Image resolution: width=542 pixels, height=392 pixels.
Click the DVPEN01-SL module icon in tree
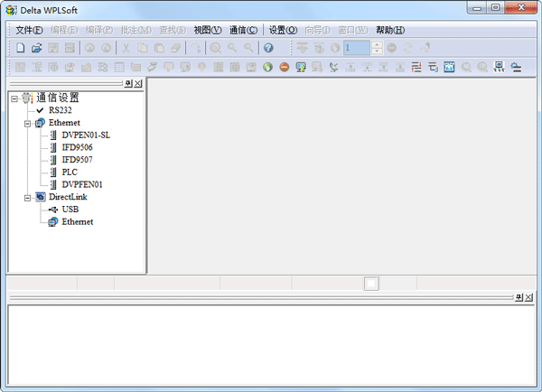point(66,135)
